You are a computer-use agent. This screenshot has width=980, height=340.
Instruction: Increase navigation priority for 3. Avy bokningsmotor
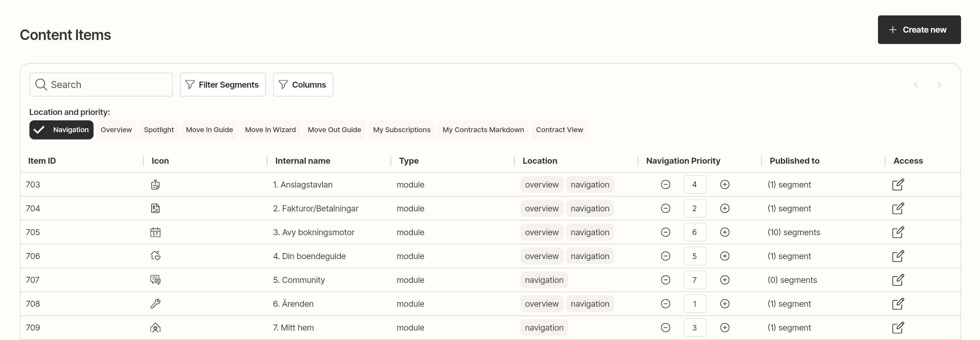point(725,232)
